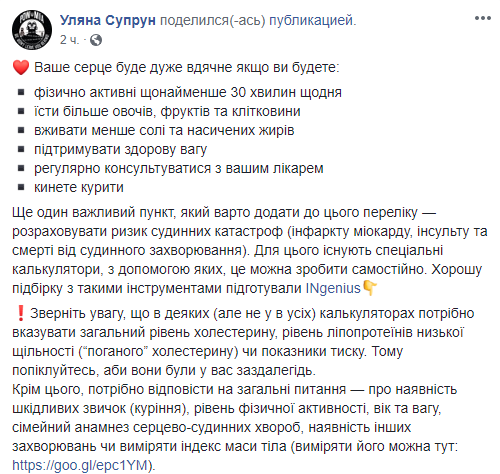The image size is (500, 474).
Task: Open the INgenius page link
Action: (333, 288)
